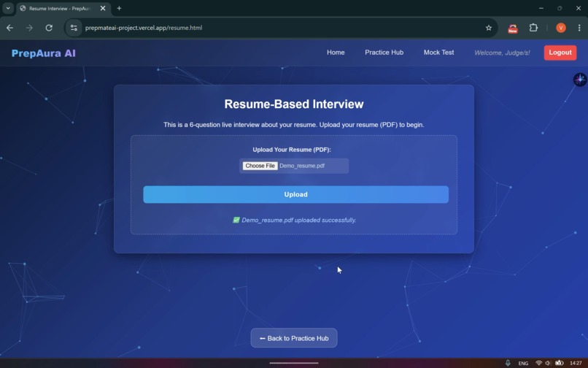Open the Mock Test nav link
The image size is (588, 368).
tap(438, 53)
